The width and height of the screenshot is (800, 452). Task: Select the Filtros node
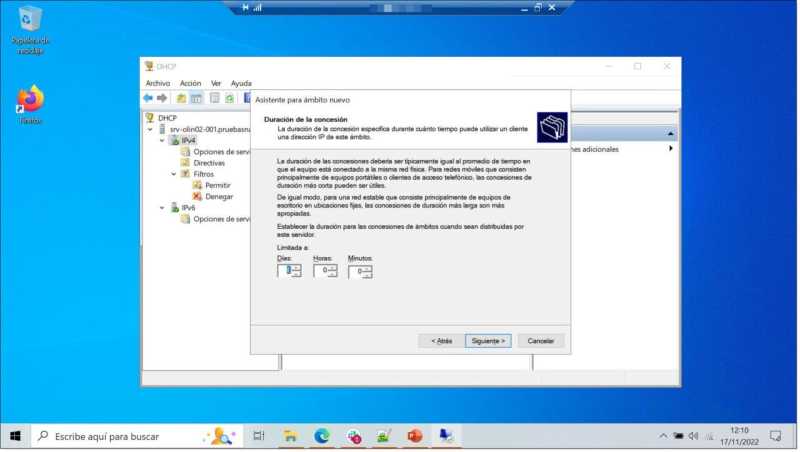(204, 174)
